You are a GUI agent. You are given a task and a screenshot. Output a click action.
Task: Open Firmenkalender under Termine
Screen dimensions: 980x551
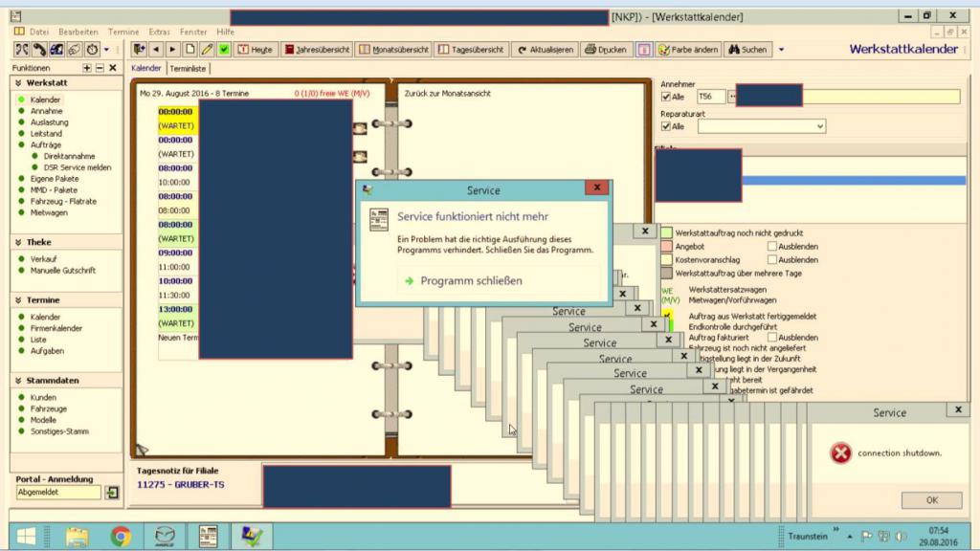click(x=56, y=328)
